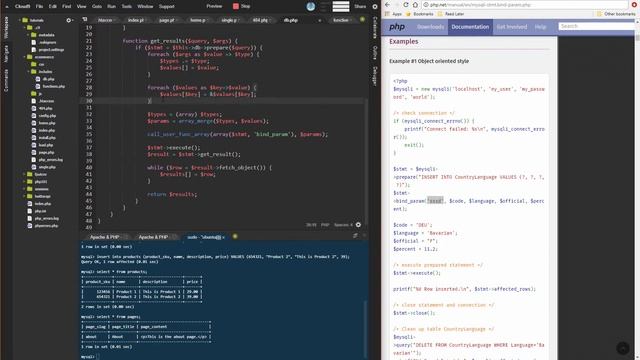The image size is (640, 360).
Task: Open the Goto menu
Action: [x=97, y=7]
